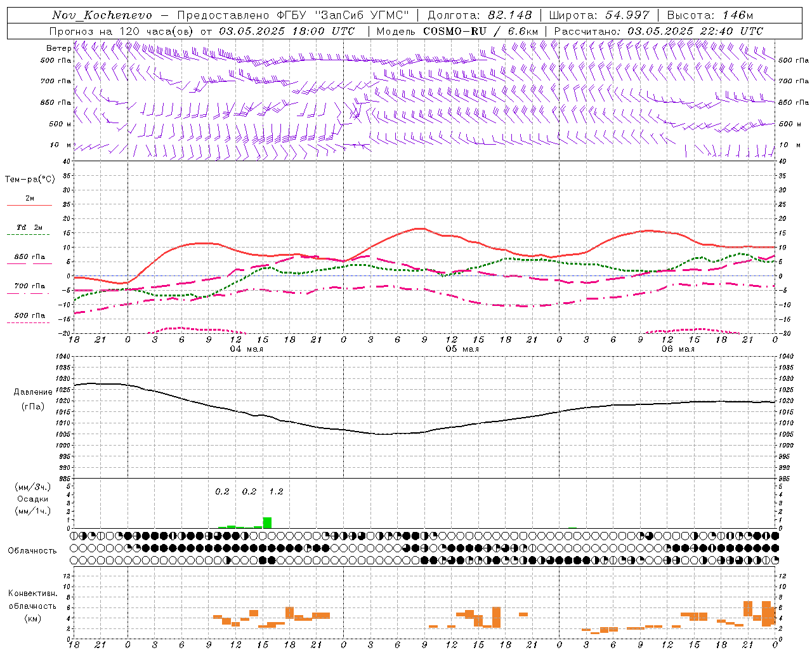
Task: Select the Td 2м dew point legend
Action: [x=30, y=227]
